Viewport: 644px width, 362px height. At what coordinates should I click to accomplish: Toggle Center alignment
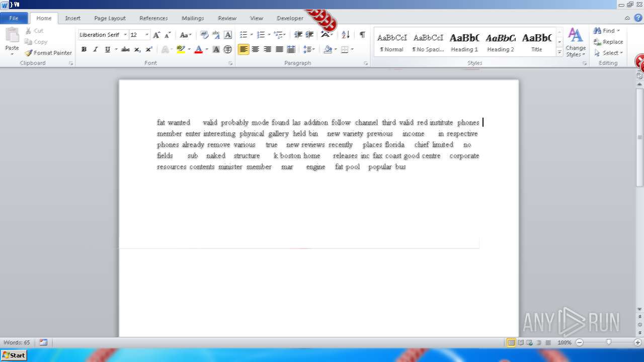click(x=256, y=49)
